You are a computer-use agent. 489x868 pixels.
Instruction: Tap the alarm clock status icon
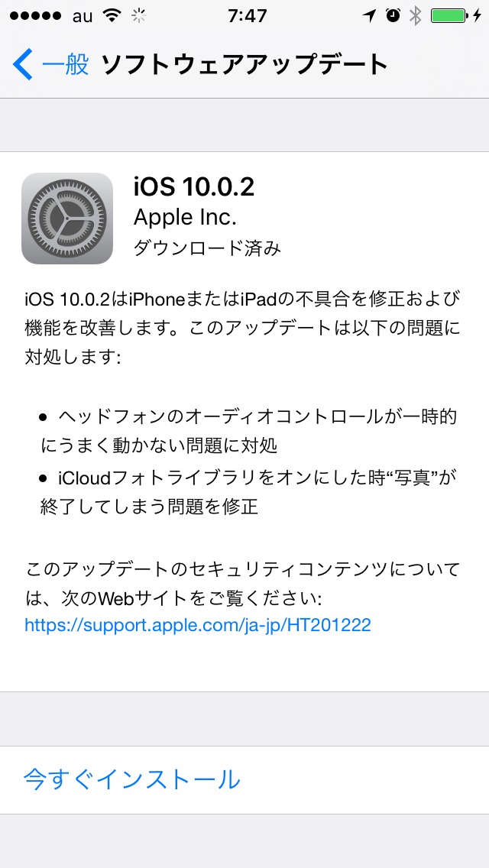click(x=393, y=16)
